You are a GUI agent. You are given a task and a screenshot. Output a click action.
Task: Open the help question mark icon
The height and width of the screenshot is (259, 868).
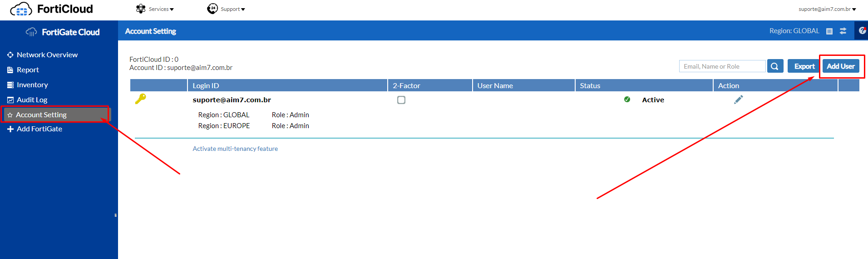click(862, 30)
